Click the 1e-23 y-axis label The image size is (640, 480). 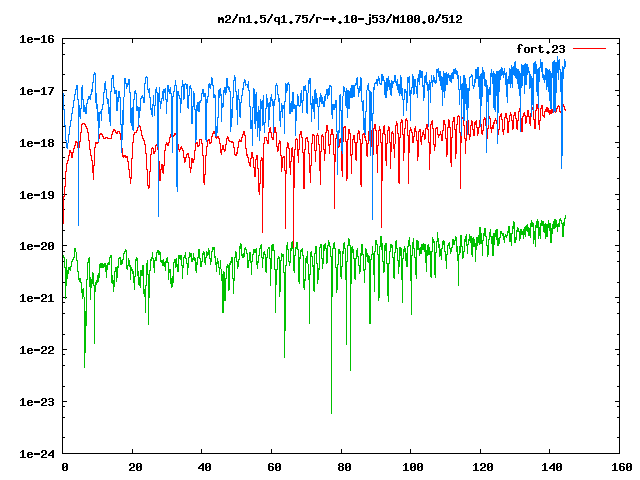pos(37,402)
